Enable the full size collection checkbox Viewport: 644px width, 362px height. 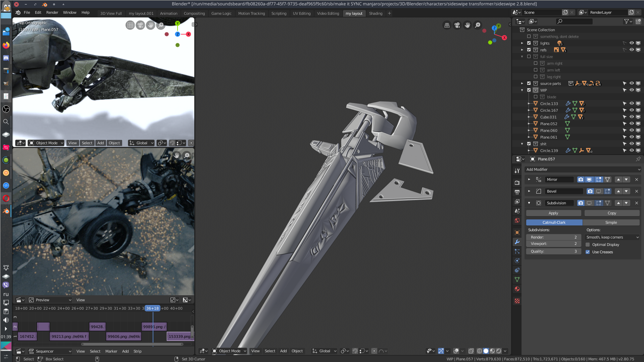tap(529, 56)
